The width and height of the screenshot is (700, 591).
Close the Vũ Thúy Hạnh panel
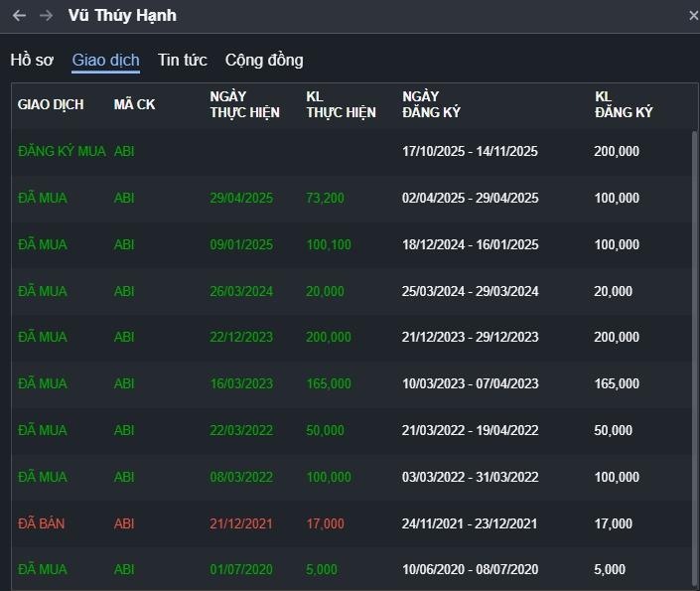pyautogui.click(x=693, y=16)
